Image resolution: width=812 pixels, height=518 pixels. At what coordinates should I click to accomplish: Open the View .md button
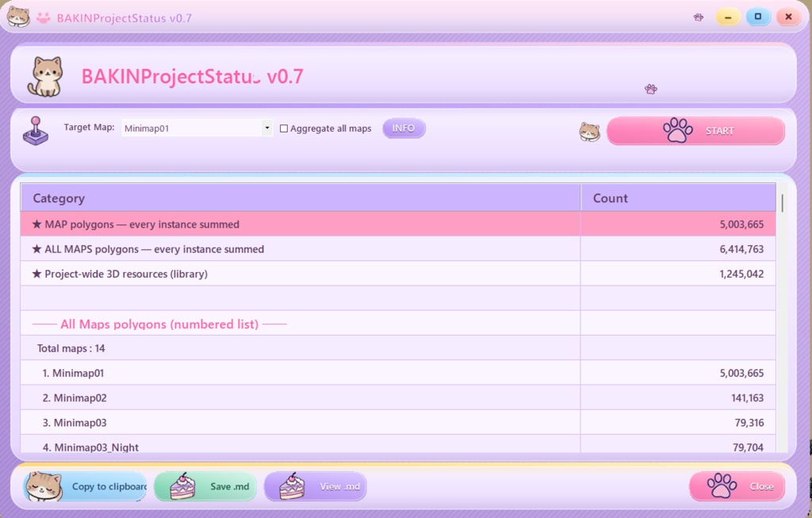[315, 486]
